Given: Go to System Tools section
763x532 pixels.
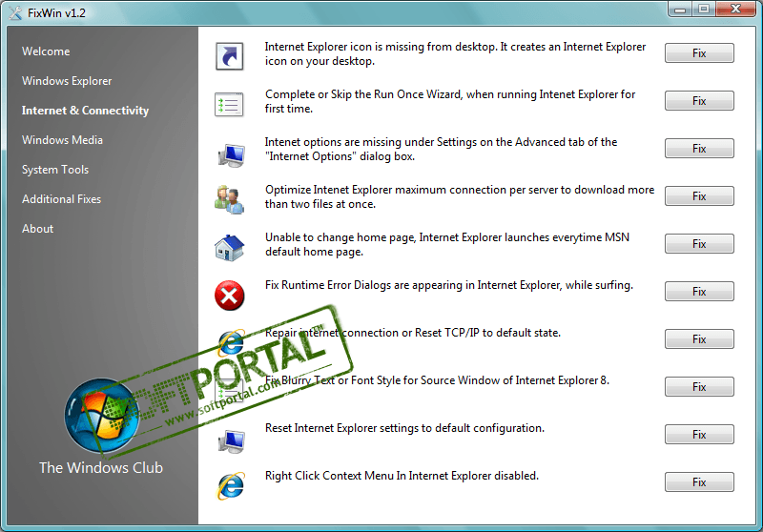Looking at the screenshot, I should [x=55, y=170].
